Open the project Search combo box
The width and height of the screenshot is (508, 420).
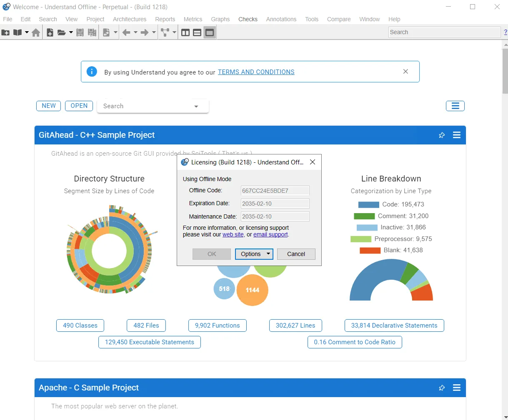[153, 106]
